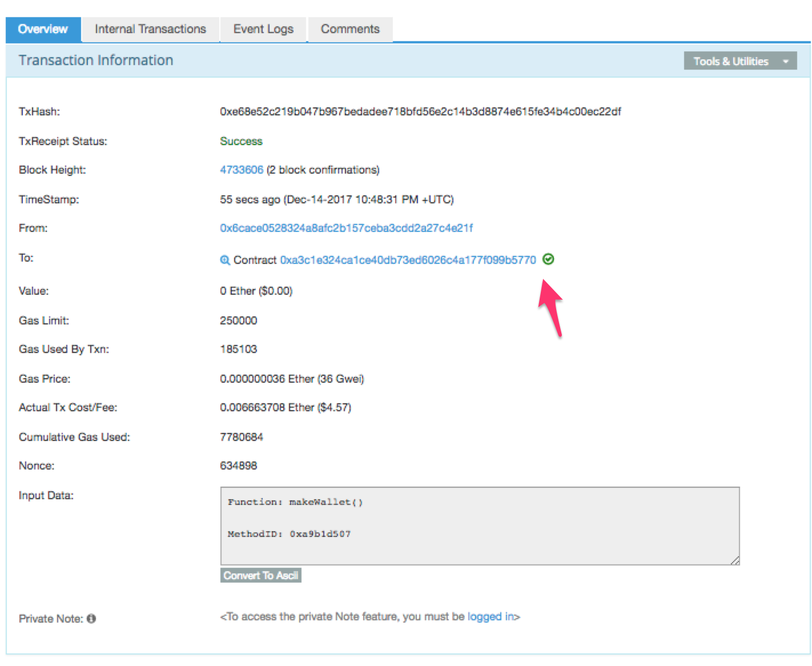This screenshot has width=812, height=666.
Task: Select the Nonce value 634898
Action: (239, 466)
